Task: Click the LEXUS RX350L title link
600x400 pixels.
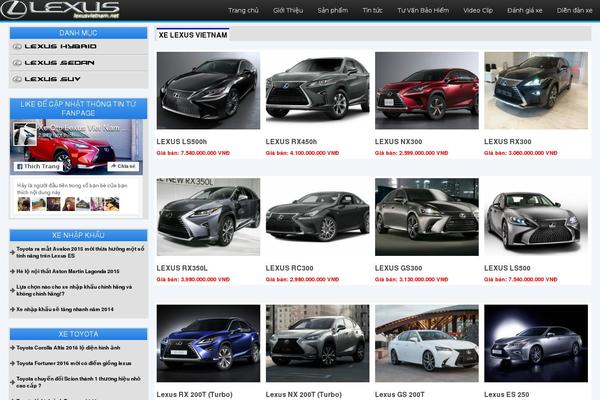Action: tap(182, 268)
